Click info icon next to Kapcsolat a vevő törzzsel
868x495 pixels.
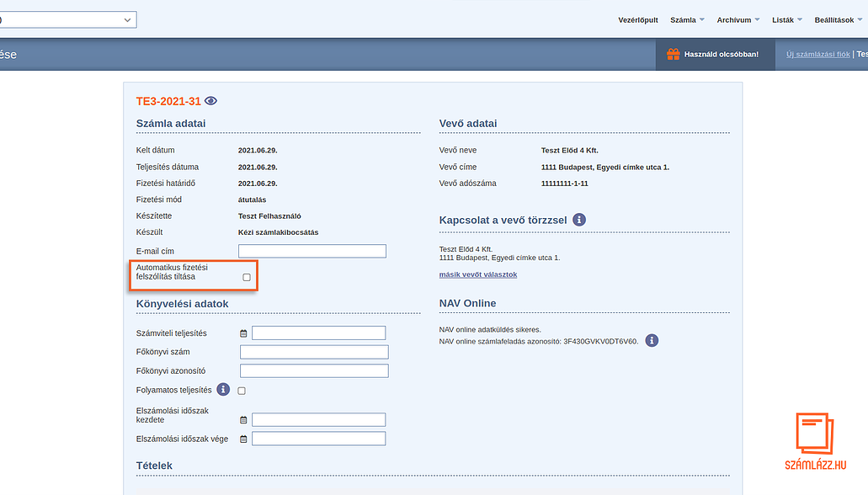pos(579,220)
